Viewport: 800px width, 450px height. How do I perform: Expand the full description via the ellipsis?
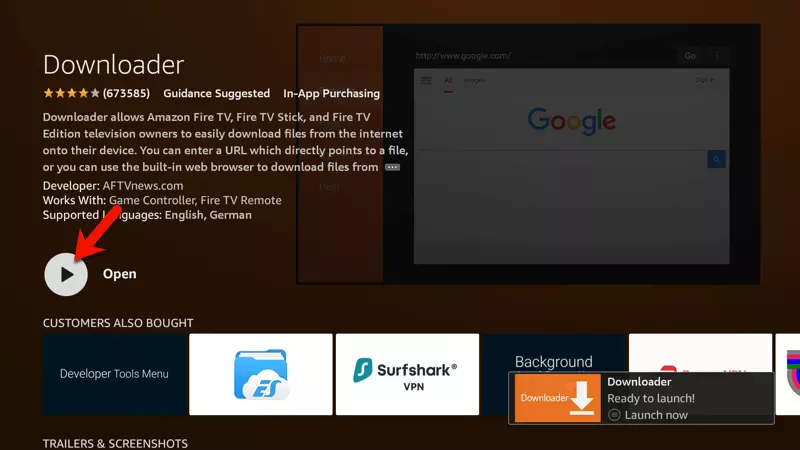coord(392,167)
